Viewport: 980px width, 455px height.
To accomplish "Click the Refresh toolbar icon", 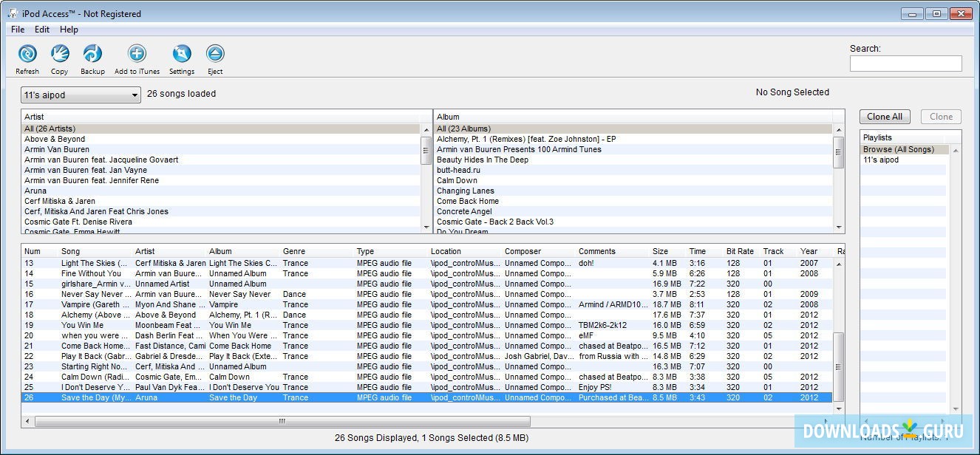I will (27, 54).
